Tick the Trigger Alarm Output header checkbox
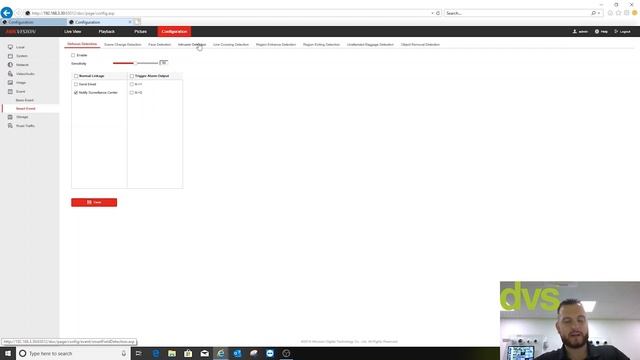640x360 pixels. 132,76
